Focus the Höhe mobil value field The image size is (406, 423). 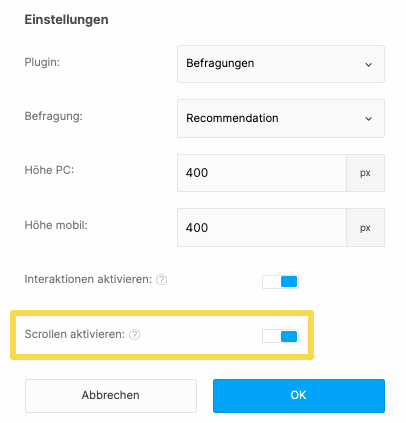[x=262, y=228]
